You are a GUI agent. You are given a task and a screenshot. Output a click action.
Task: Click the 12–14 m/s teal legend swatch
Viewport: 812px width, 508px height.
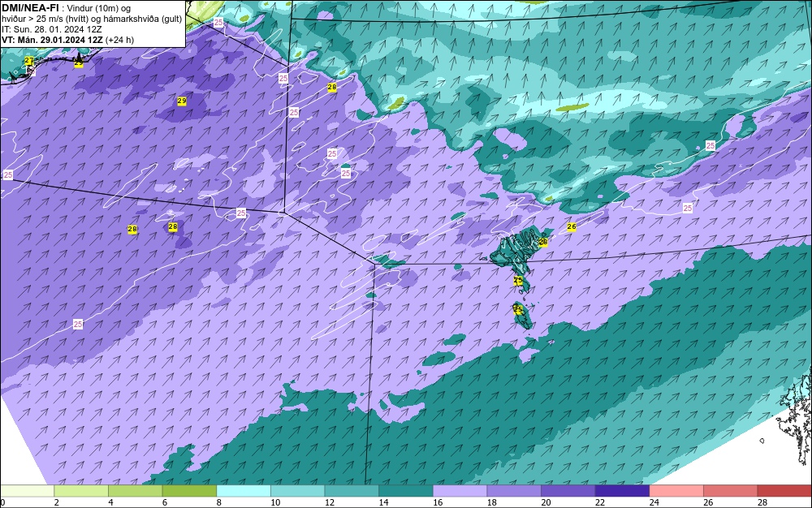coord(352,491)
